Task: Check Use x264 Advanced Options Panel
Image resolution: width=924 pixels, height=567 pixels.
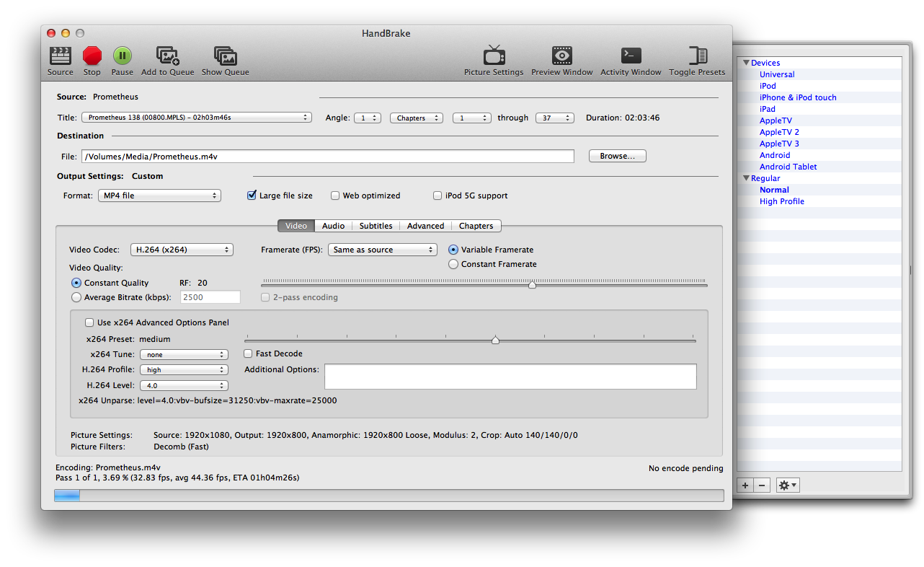Action: tap(89, 322)
